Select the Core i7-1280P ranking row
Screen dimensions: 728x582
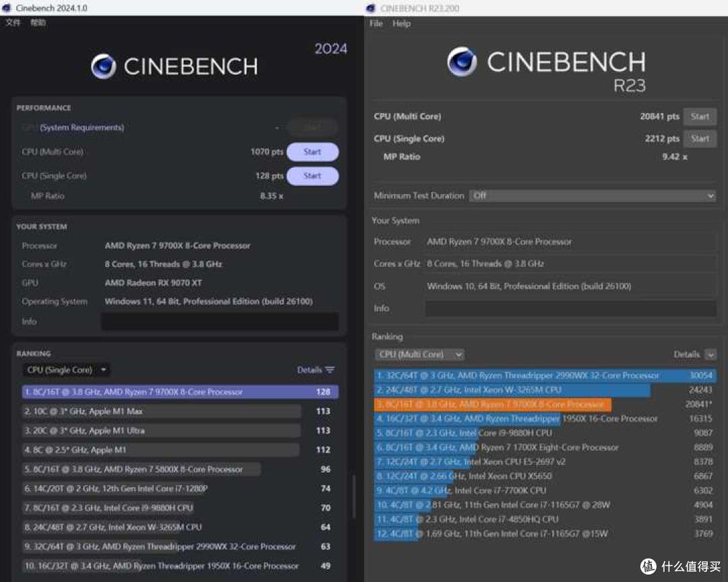(180, 489)
